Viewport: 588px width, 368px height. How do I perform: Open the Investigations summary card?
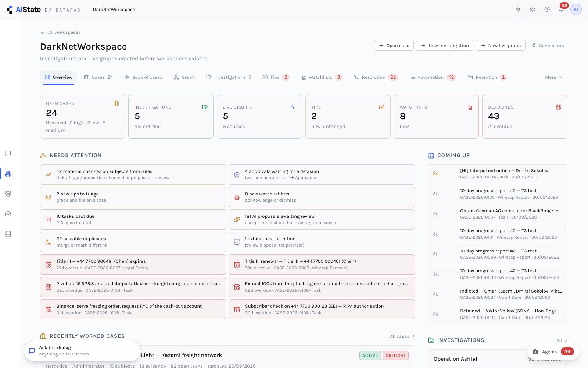[171, 117]
